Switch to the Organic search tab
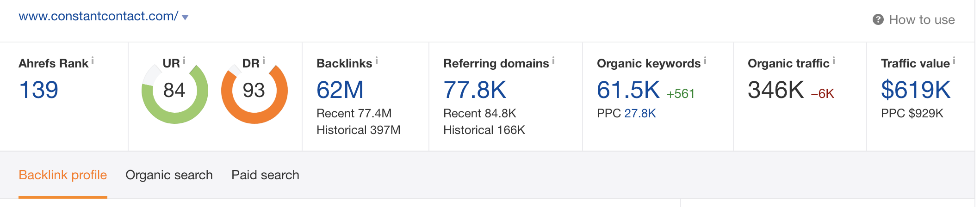 point(169,175)
